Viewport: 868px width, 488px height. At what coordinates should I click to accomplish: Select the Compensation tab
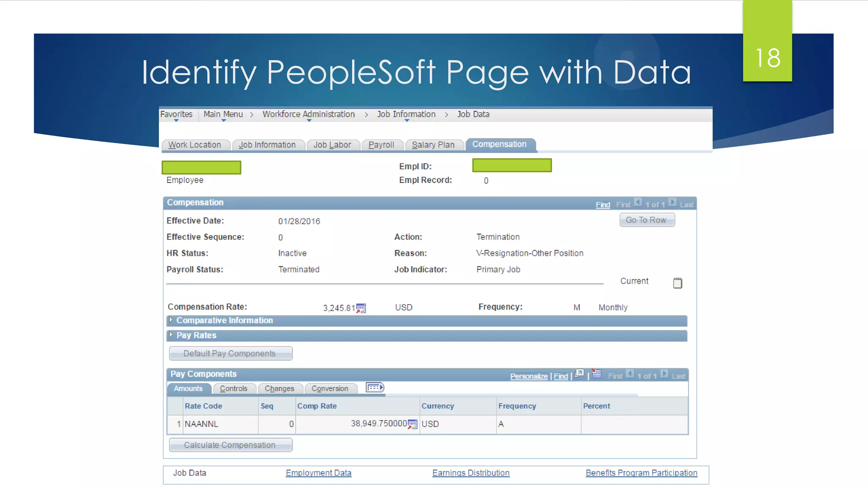point(500,144)
